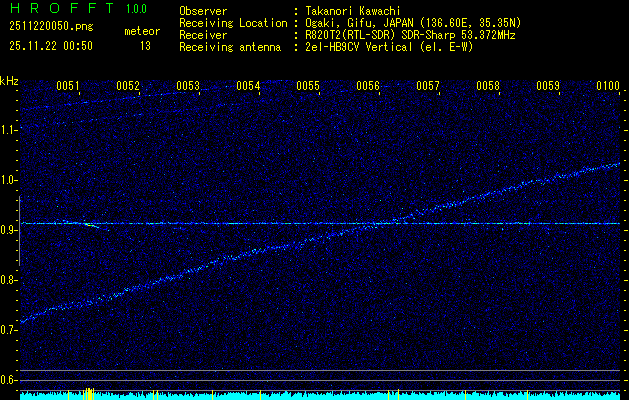The image size is (629, 400).
Task: Select the 0059 time marker
Action: pos(548,87)
